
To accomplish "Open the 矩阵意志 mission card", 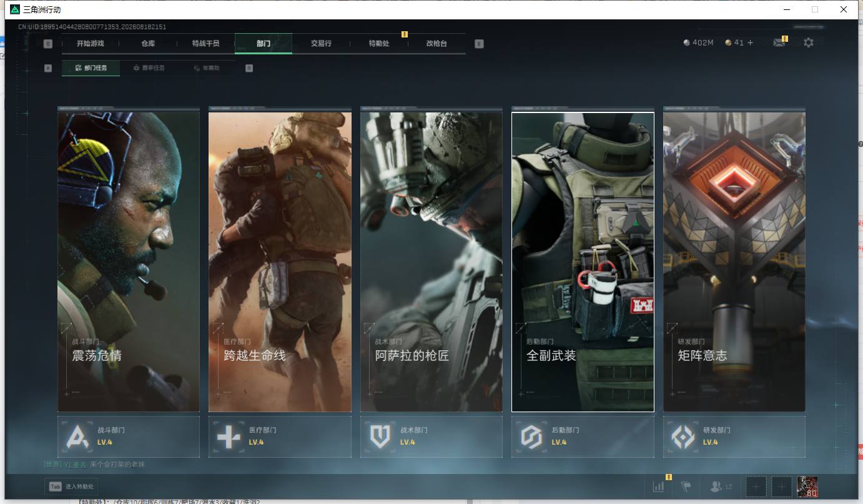I will (734, 262).
